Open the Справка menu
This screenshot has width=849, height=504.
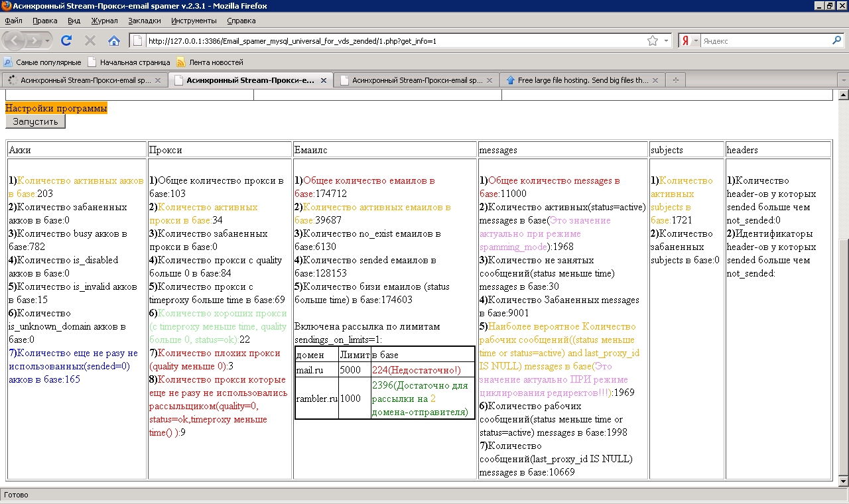241,21
